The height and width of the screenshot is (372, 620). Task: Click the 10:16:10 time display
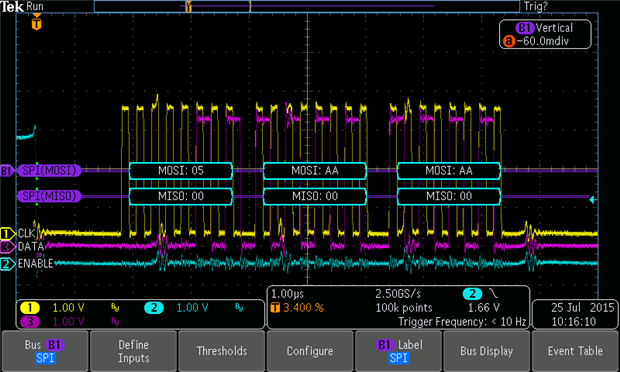coord(574,321)
